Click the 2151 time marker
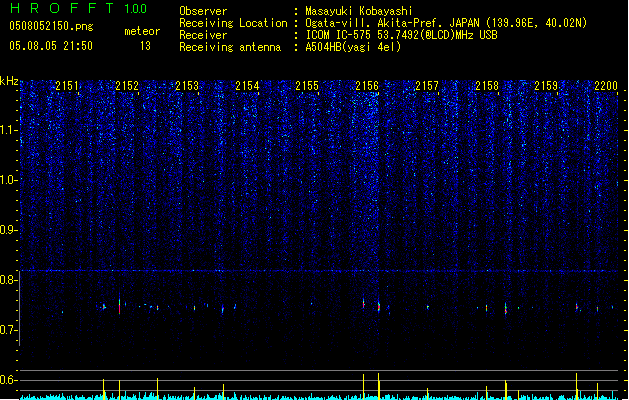Screen dimensions: 629x400 pyautogui.click(x=67, y=86)
